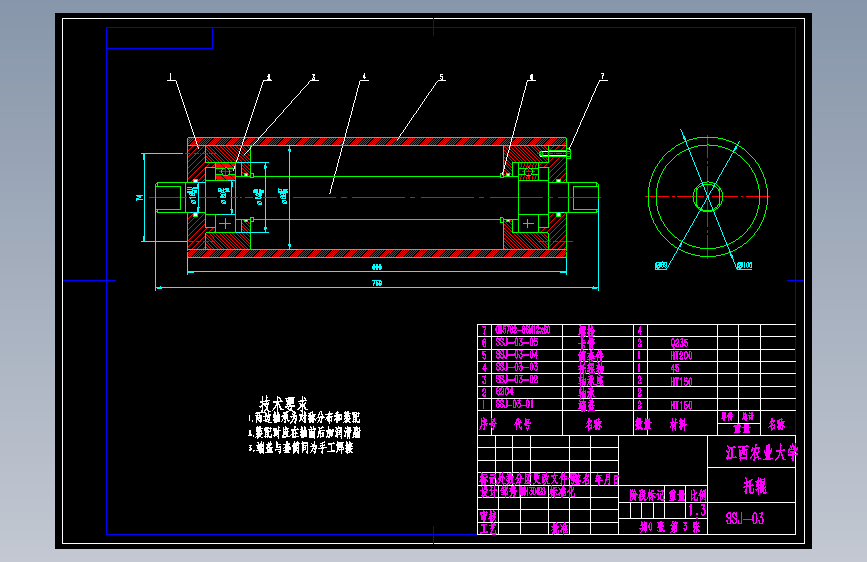Click the 序号 column header

pos(488,424)
